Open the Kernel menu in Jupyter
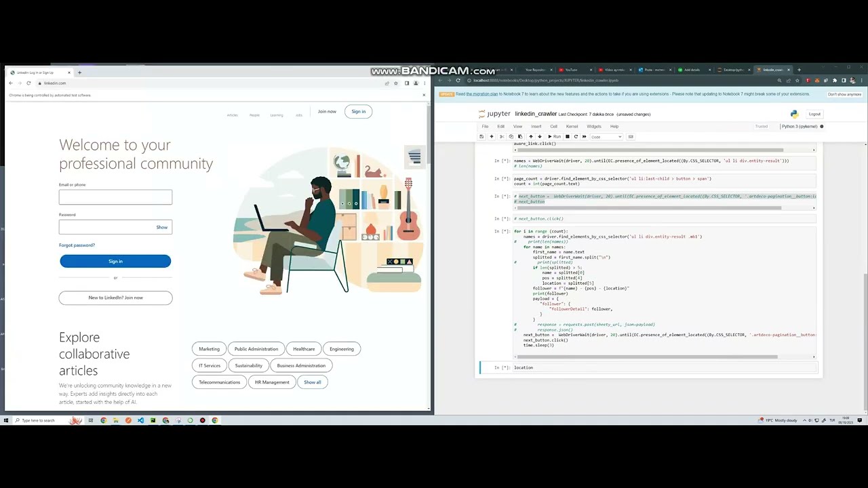 tap(572, 126)
